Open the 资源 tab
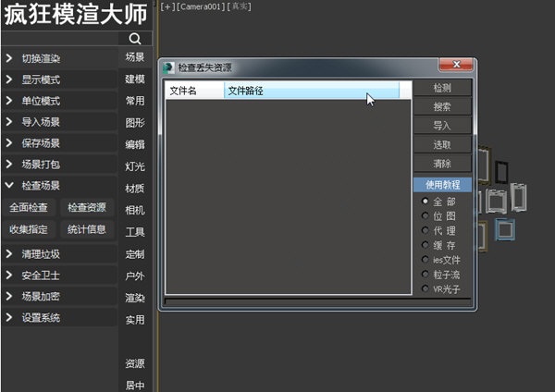The height and width of the screenshot is (392, 555). (x=135, y=363)
